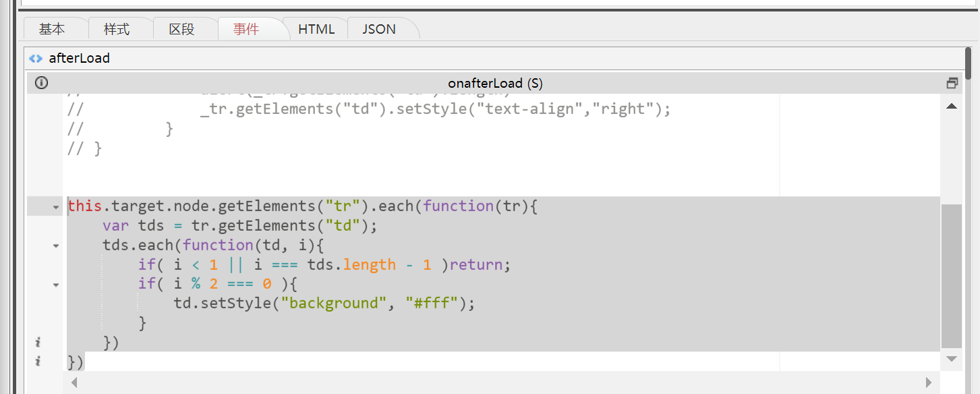Image resolution: width=980 pixels, height=394 pixels.
Task: Click the info marker beside the final }) line
Action: click(x=38, y=362)
